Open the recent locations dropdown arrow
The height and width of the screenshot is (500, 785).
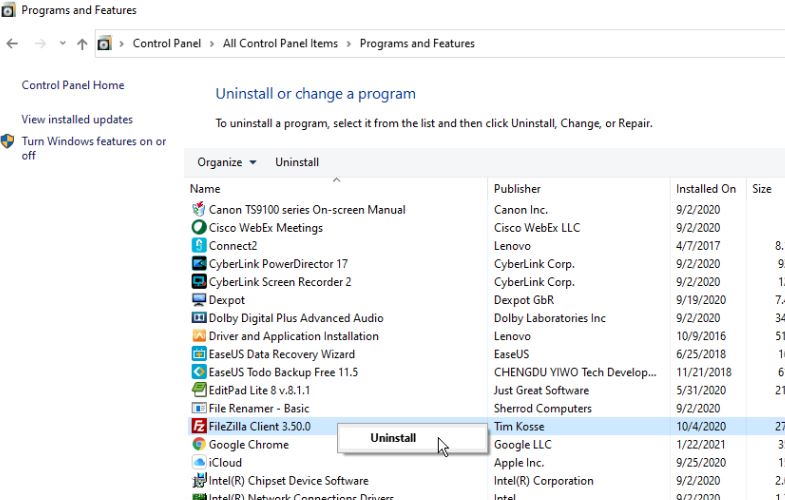coord(62,44)
